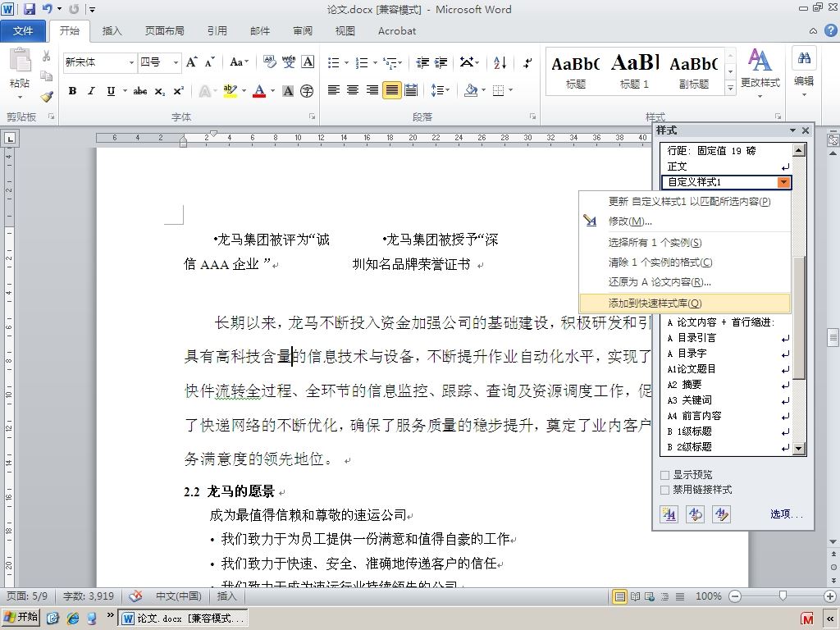Show paragraph marks toggle

tap(527, 63)
